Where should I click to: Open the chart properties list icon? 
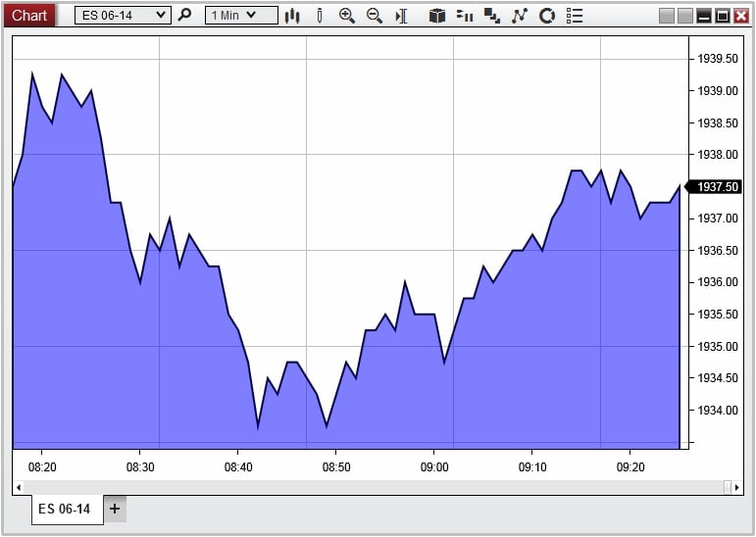click(575, 16)
